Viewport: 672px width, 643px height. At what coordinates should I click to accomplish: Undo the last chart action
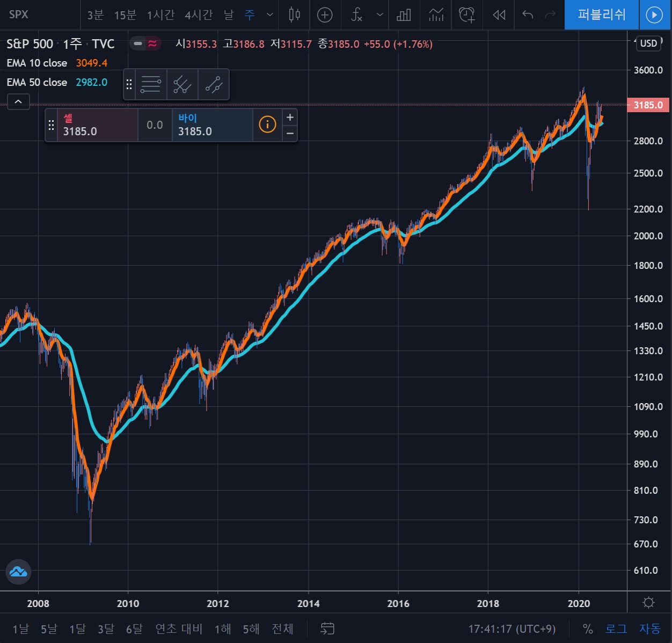[x=528, y=14]
